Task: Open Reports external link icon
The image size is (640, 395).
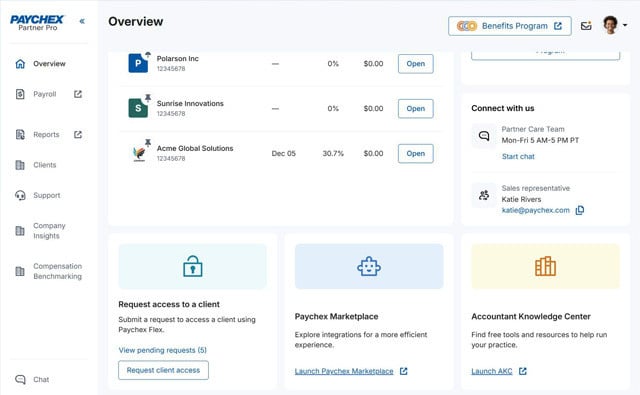Action: click(x=78, y=135)
